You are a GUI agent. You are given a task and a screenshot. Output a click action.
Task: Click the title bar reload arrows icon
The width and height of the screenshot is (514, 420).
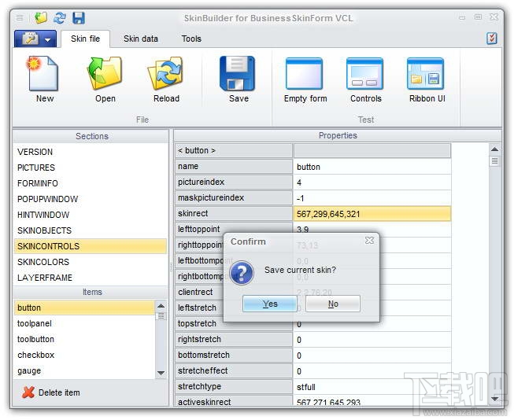(x=60, y=17)
